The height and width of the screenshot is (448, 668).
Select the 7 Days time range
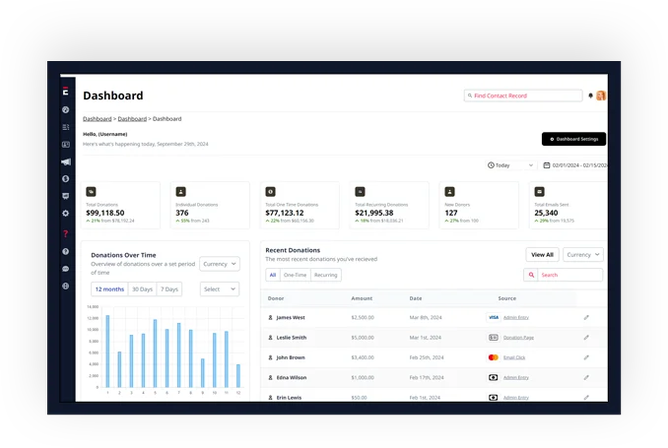(x=170, y=289)
